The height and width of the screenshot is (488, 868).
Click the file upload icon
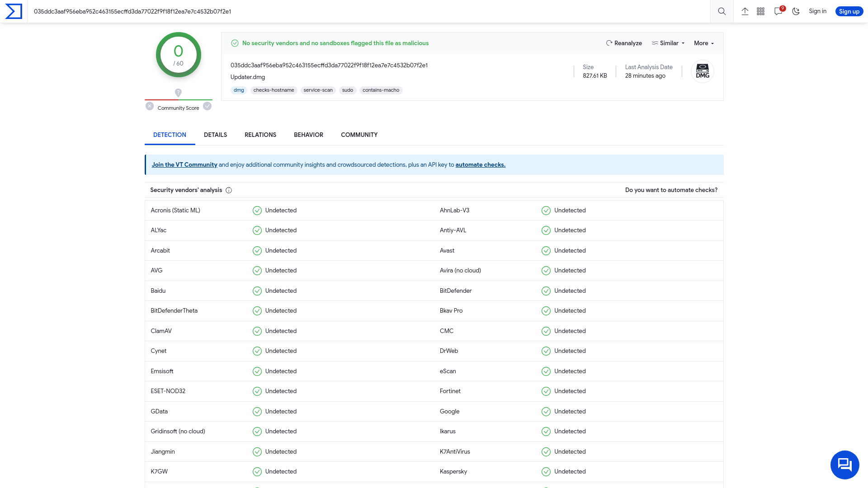pos(745,11)
